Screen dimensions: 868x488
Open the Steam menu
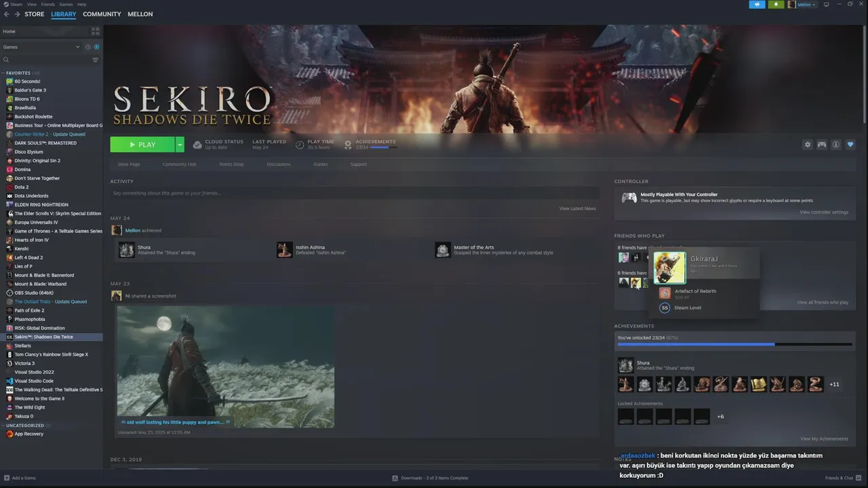click(17, 4)
